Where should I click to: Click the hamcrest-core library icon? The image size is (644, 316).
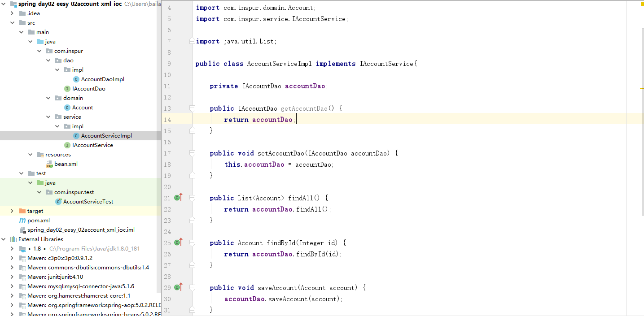(x=22, y=296)
